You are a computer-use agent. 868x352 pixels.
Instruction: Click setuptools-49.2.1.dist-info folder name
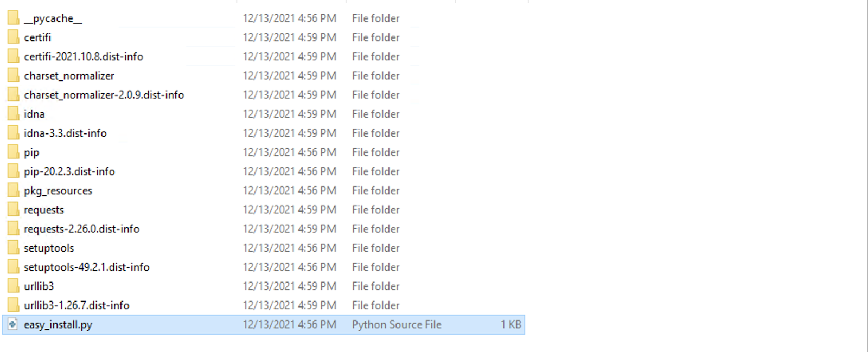coord(86,267)
